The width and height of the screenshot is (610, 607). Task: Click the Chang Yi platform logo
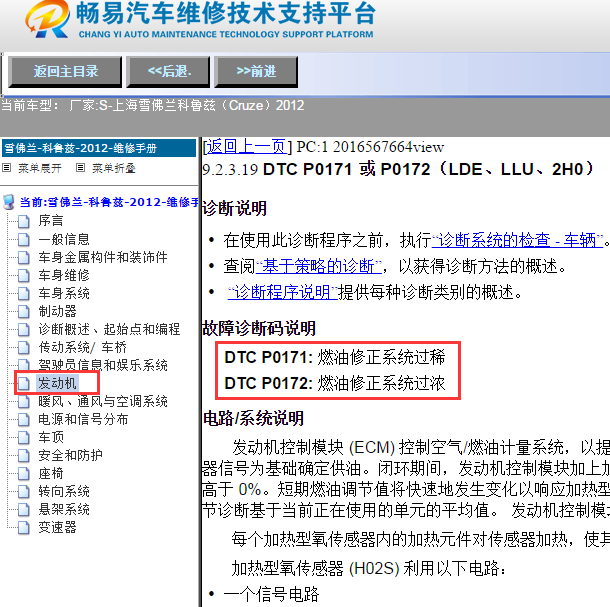[48, 19]
